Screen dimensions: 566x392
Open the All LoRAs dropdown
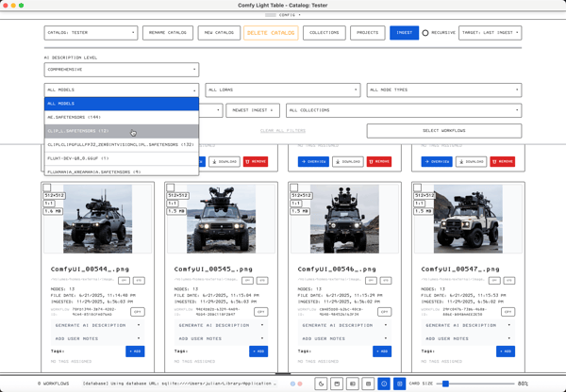(x=283, y=90)
